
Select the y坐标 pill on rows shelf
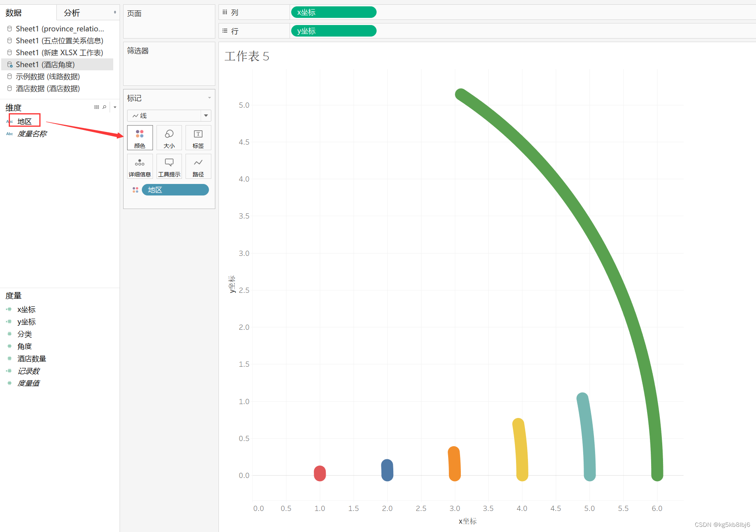(x=334, y=31)
